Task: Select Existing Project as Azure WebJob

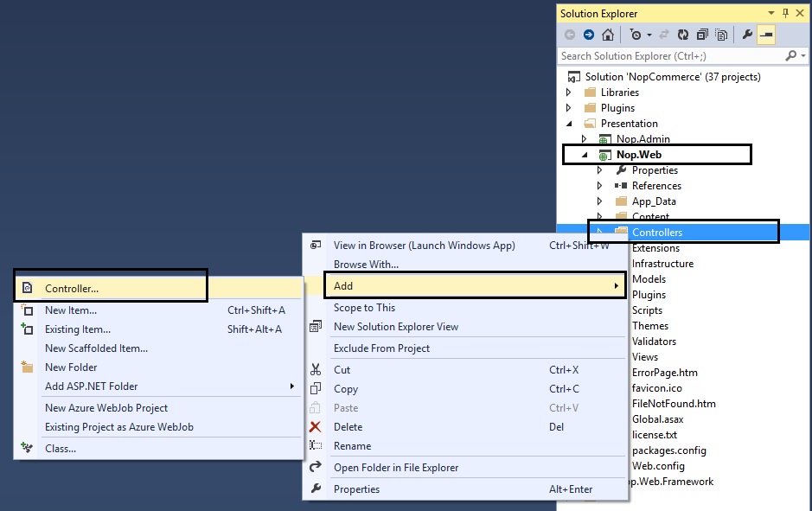Action: point(119,427)
